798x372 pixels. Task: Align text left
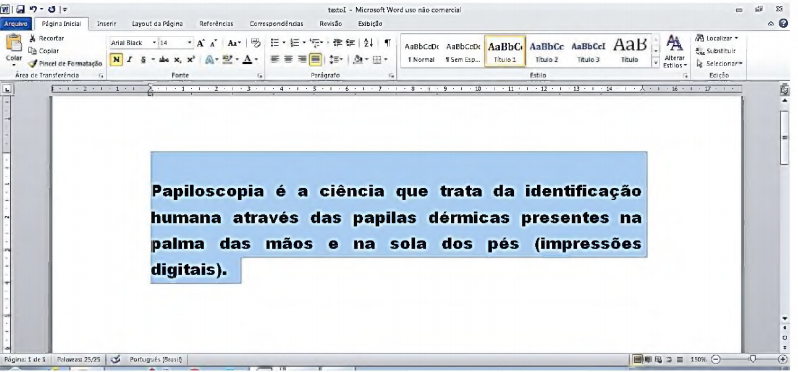pyautogui.click(x=275, y=60)
